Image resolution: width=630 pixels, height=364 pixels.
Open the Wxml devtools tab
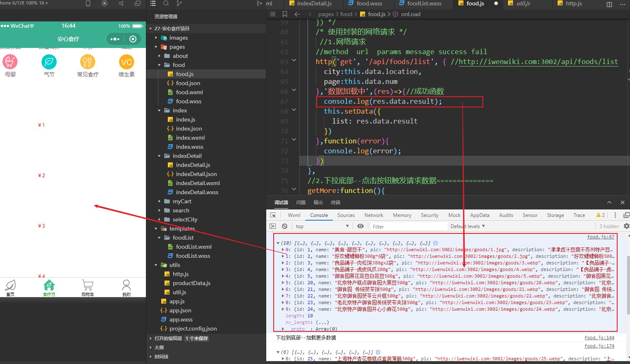(294, 215)
